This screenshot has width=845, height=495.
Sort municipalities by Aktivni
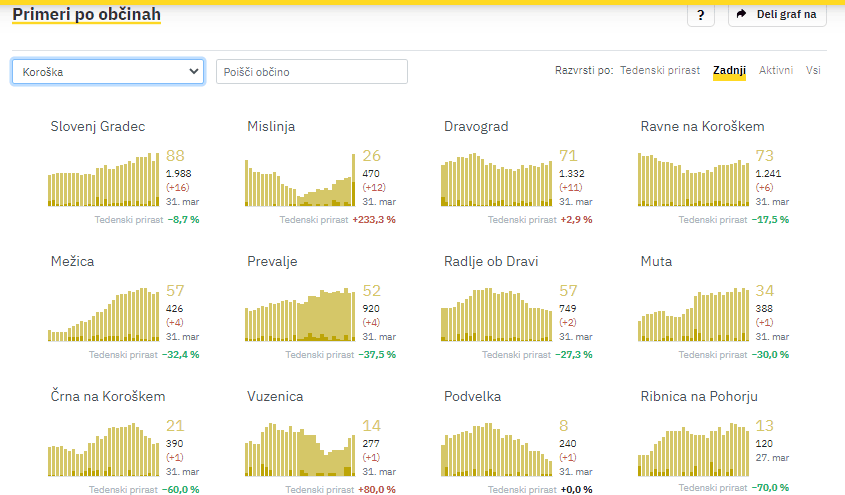776,71
